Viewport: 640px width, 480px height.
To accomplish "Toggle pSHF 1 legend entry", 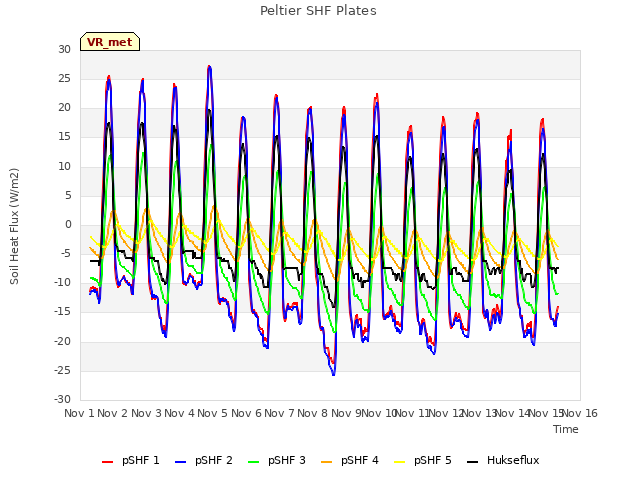I will tap(131, 460).
